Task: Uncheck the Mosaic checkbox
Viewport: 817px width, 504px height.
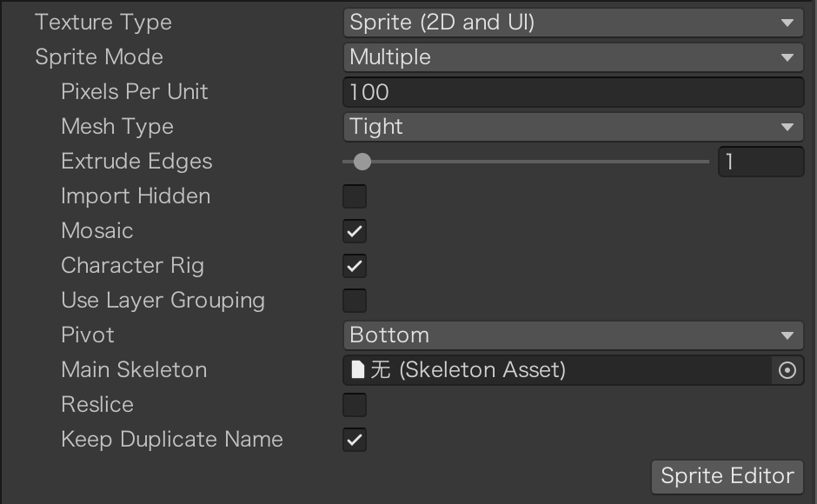Action: [x=355, y=231]
